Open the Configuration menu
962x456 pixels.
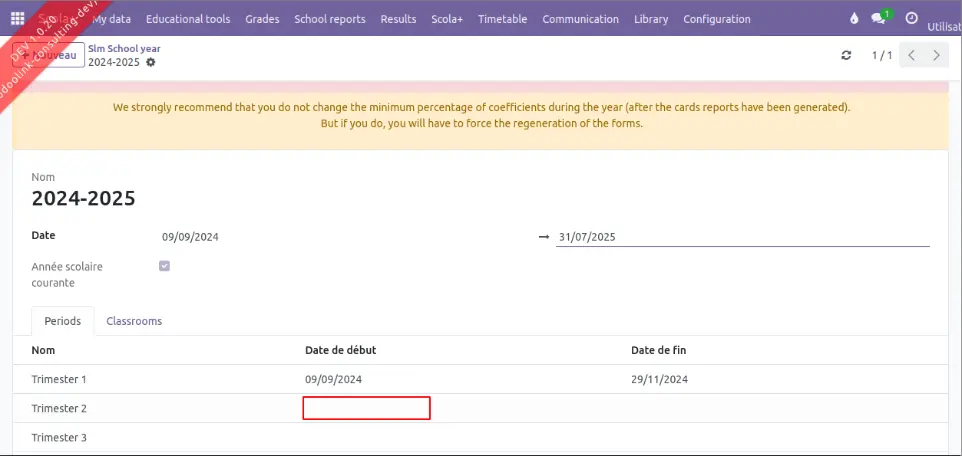(x=716, y=19)
